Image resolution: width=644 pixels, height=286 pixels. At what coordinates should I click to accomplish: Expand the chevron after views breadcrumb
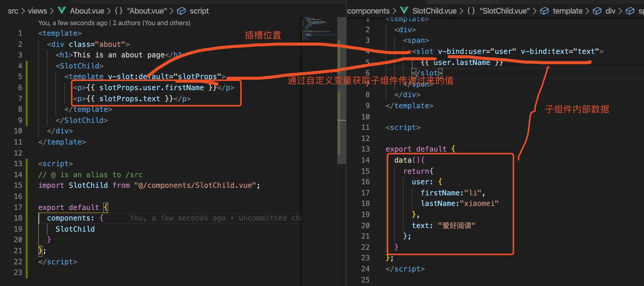tap(52, 11)
